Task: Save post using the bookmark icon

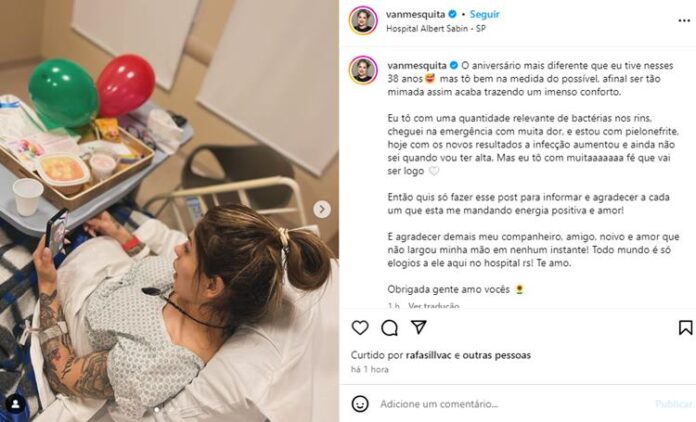Action: [685, 327]
